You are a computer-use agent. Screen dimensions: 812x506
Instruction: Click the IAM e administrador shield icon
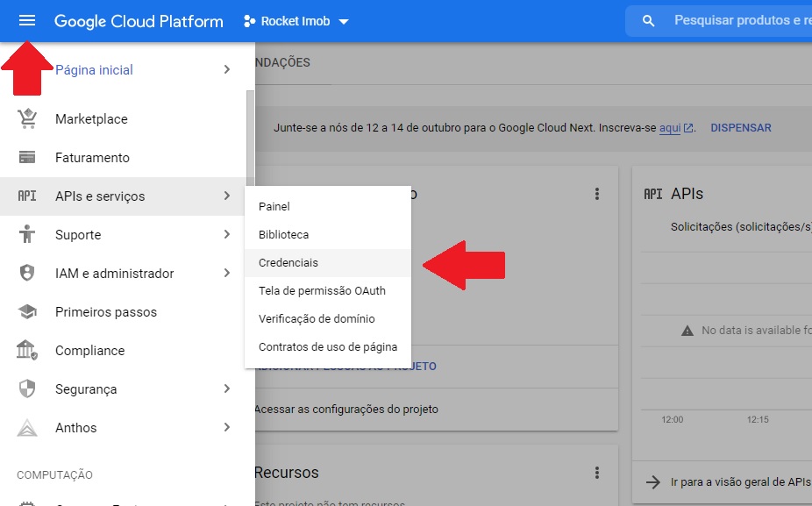(27, 274)
